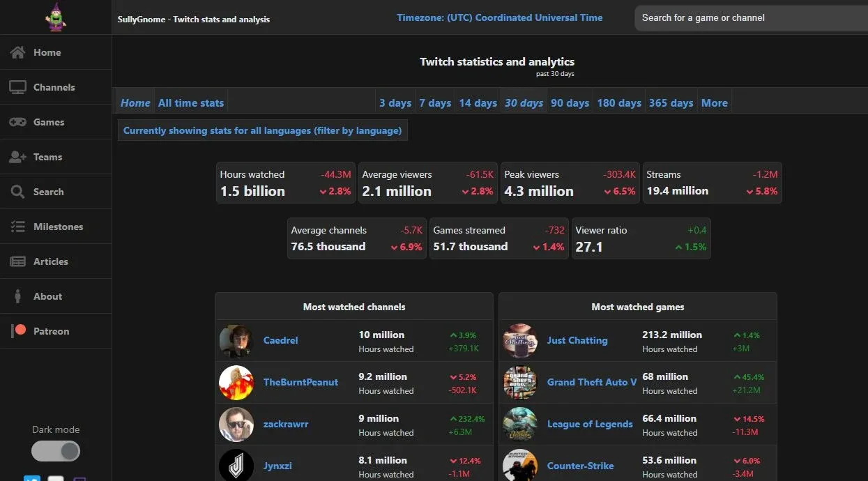Open Jynxzi's channel avatar

click(x=236, y=465)
